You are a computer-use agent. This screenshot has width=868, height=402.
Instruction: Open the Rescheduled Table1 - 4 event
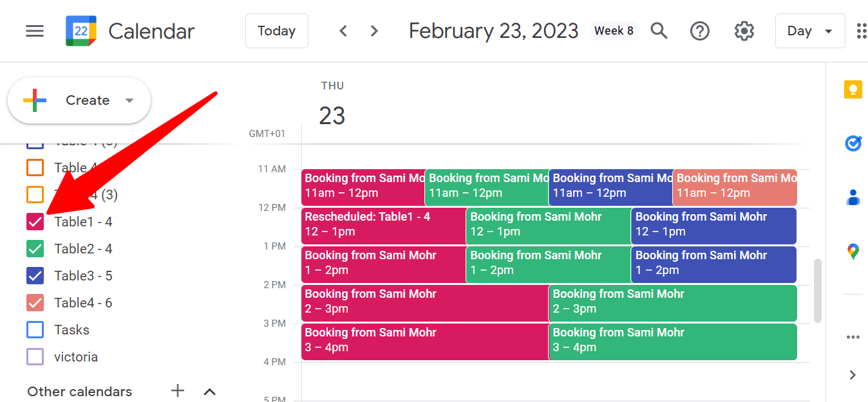383,225
